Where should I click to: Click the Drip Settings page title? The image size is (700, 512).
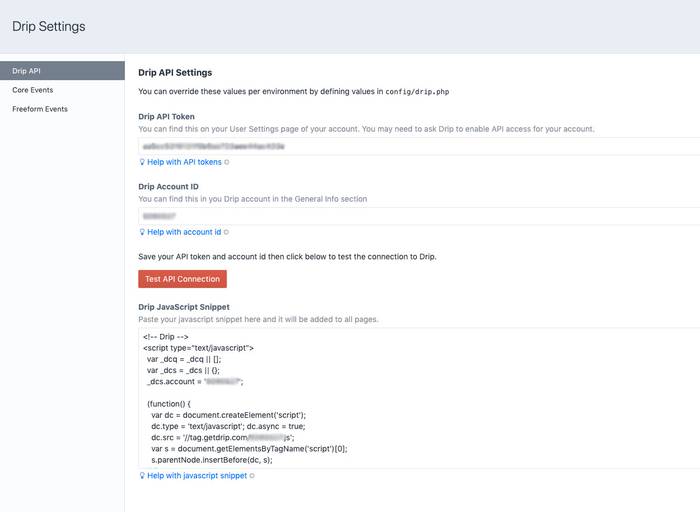tap(49, 27)
